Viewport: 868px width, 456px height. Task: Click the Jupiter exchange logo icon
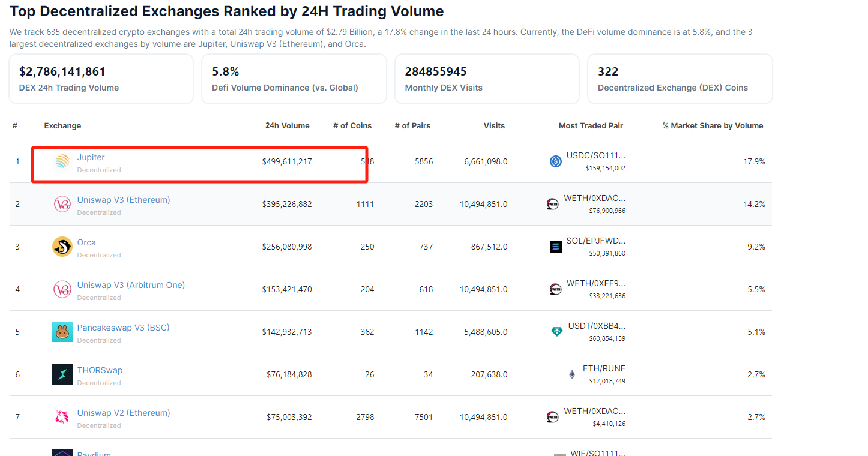tap(62, 161)
